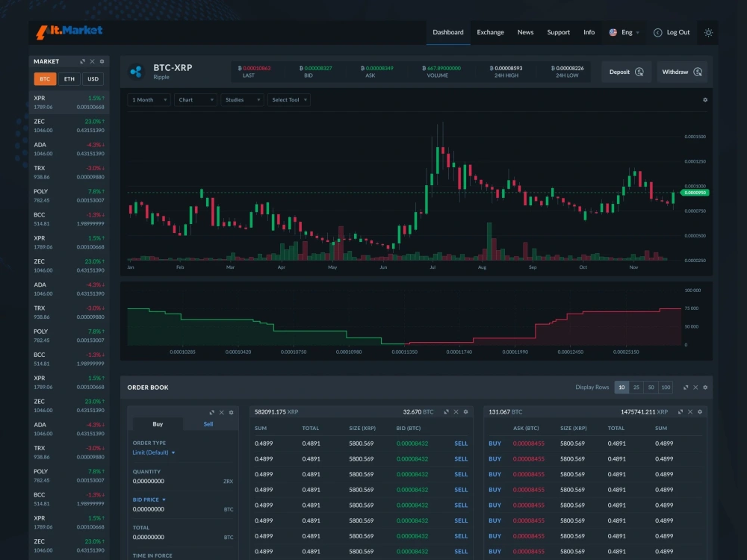Set display rows to 25
The height and width of the screenshot is (560, 747).
(x=636, y=387)
